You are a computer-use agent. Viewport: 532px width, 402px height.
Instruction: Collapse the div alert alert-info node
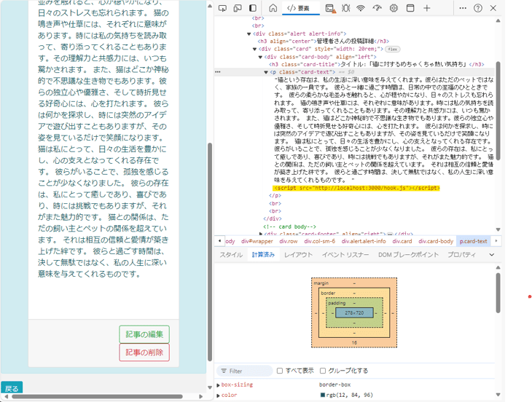point(249,34)
